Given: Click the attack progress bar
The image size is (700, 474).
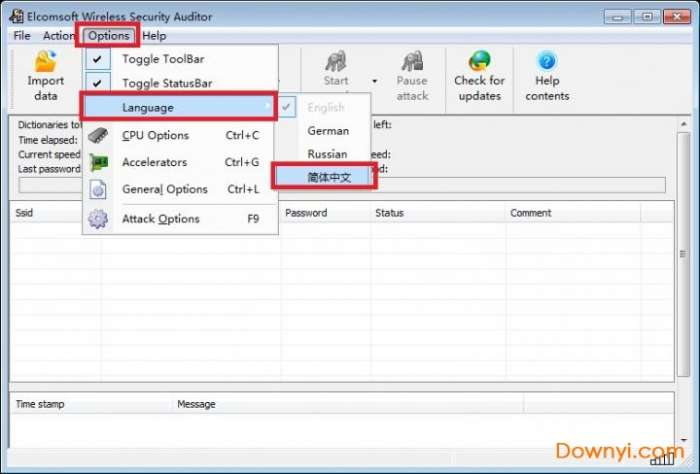Looking at the screenshot, I should [342, 185].
